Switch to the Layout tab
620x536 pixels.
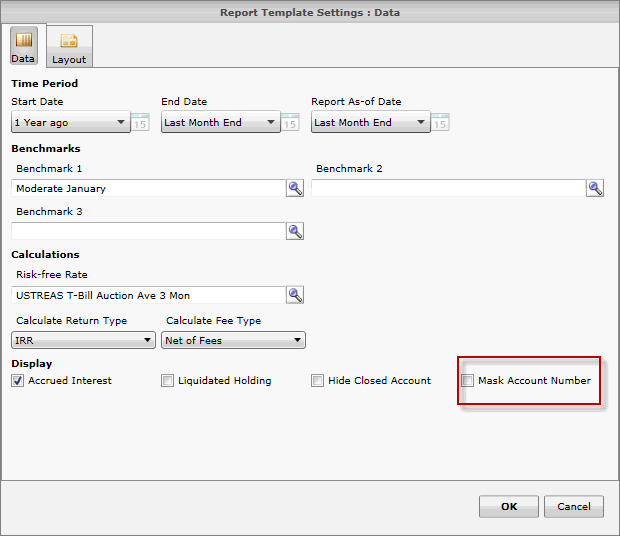click(69, 47)
